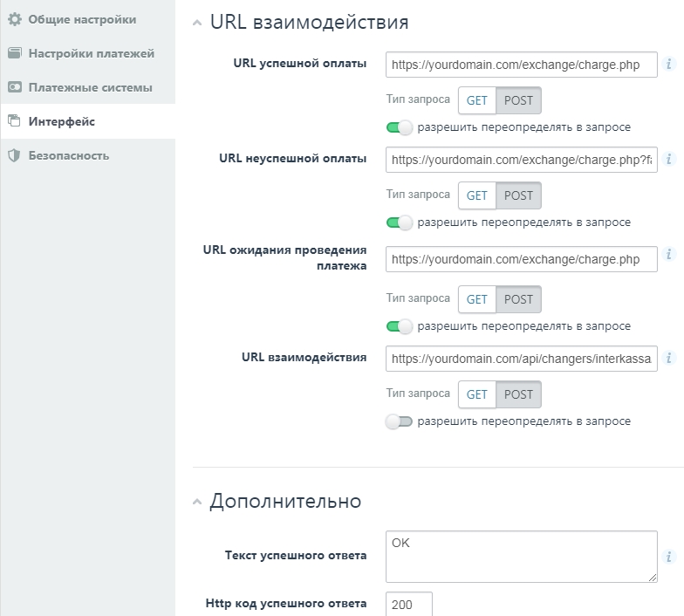Select GET for URL ожидания проведения платежа
Viewport: 684px width, 616px height.
tap(477, 299)
